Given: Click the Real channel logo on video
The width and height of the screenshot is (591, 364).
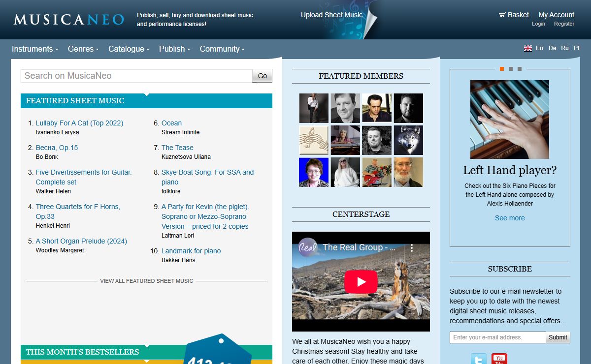Looking at the screenshot, I should [x=308, y=247].
